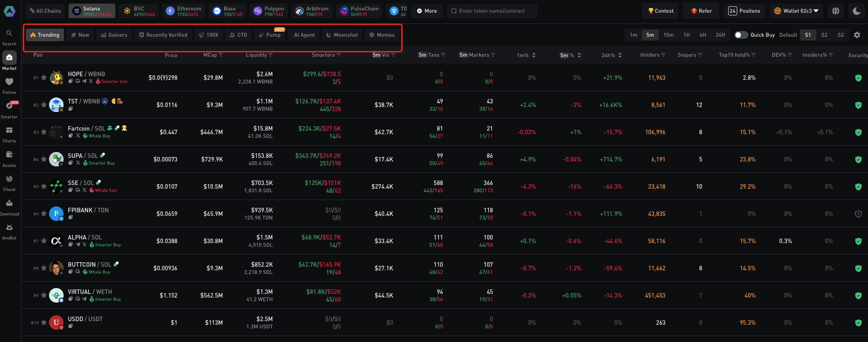Viewport: 868px width, 342px height.
Task: Click the settings gear icon beside S3
Action: tap(857, 35)
